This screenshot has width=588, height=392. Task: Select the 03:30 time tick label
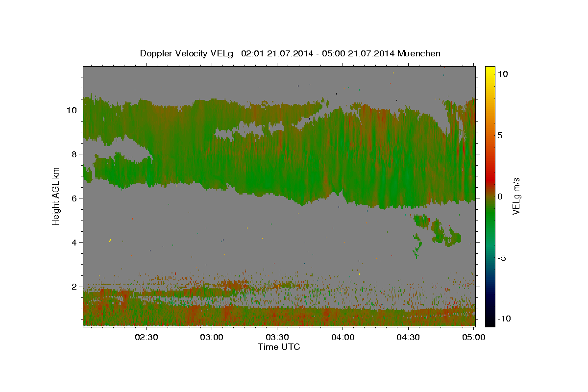pyautogui.click(x=277, y=337)
